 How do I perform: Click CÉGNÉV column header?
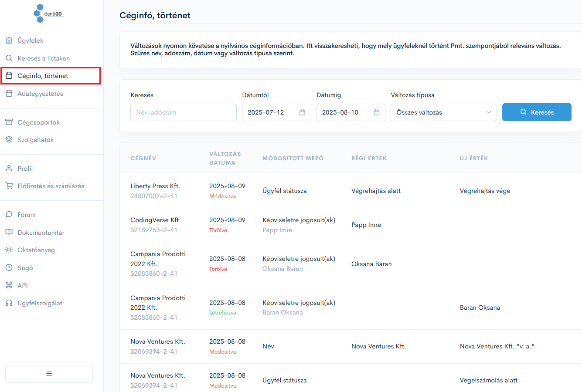(x=143, y=158)
